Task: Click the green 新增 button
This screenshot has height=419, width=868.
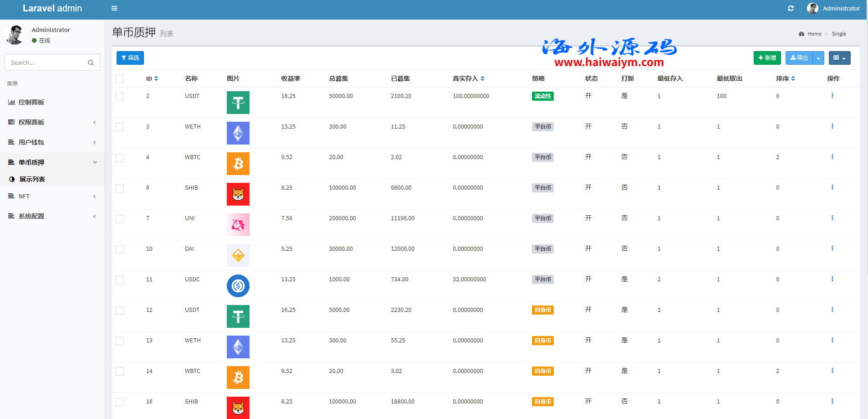Action: 767,58
